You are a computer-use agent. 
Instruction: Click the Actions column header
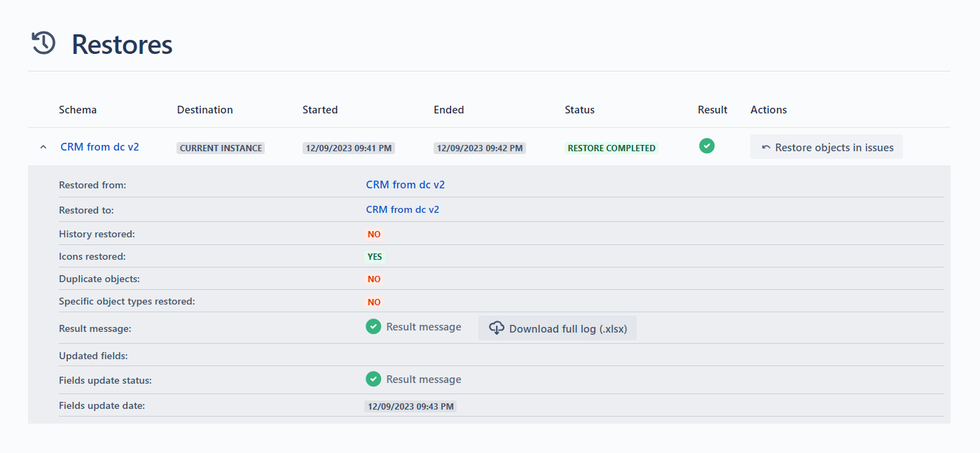click(x=768, y=110)
